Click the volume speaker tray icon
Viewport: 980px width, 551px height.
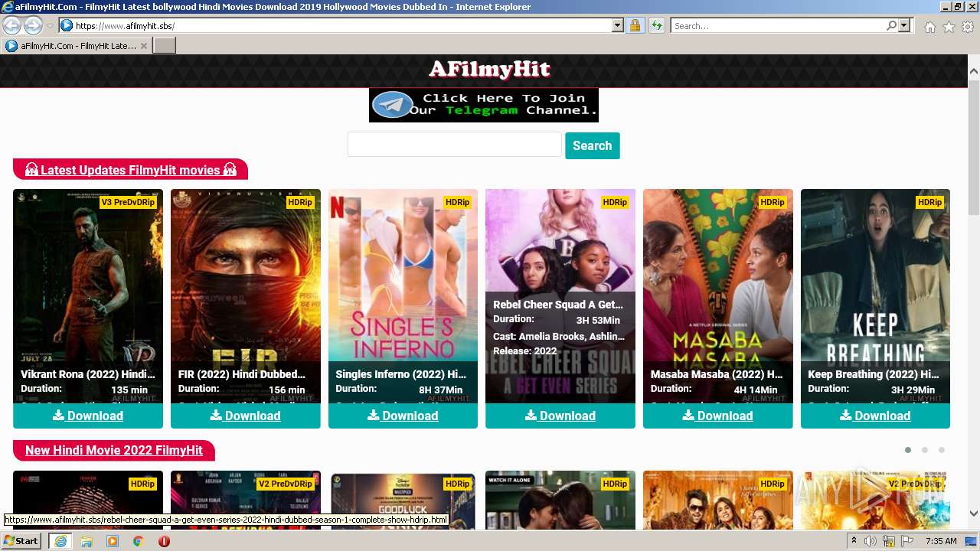coord(871,541)
